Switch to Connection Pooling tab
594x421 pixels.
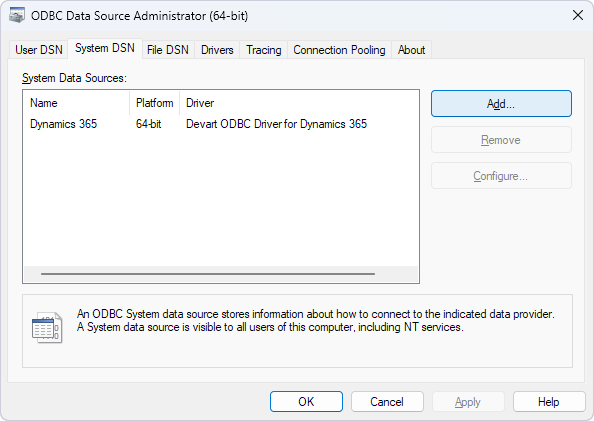(x=339, y=50)
